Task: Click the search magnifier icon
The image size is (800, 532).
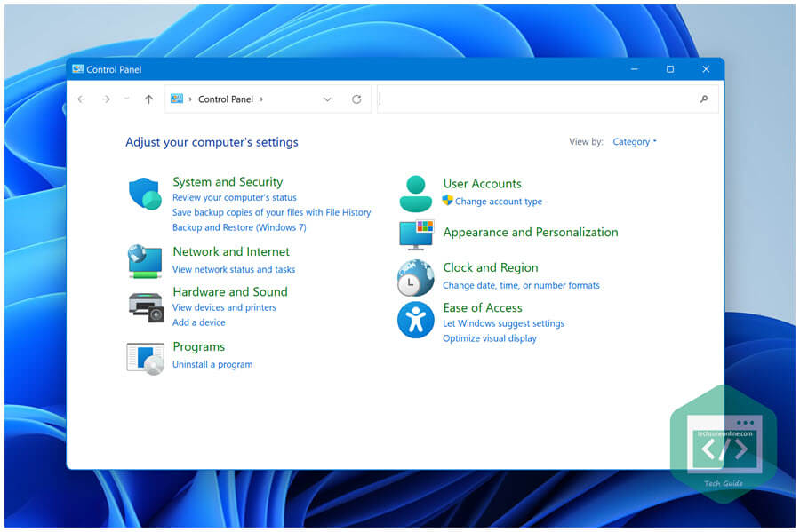Action: click(x=704, y=99)
